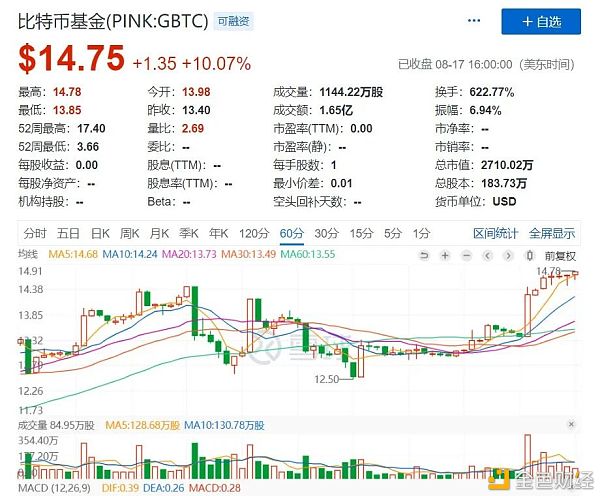The image size is (600, 496).
Task: Switch to the 分时 chart tab
Action: (x=35, y=233)
